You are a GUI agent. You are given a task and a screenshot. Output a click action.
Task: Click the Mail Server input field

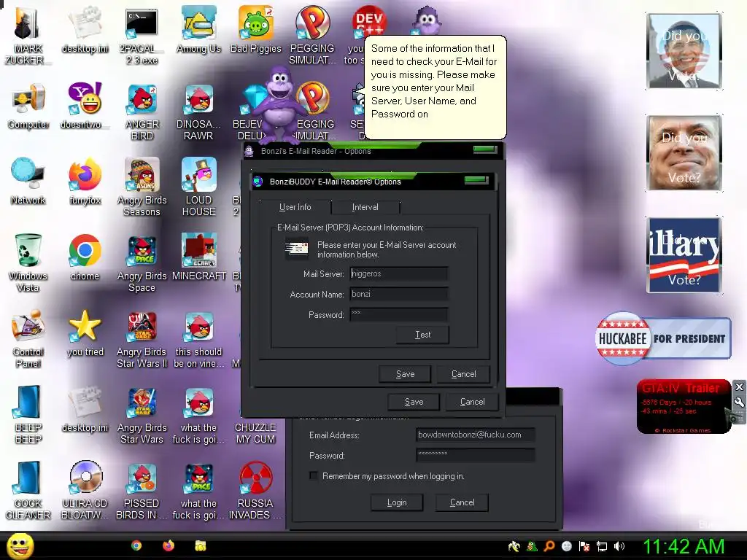399,274
